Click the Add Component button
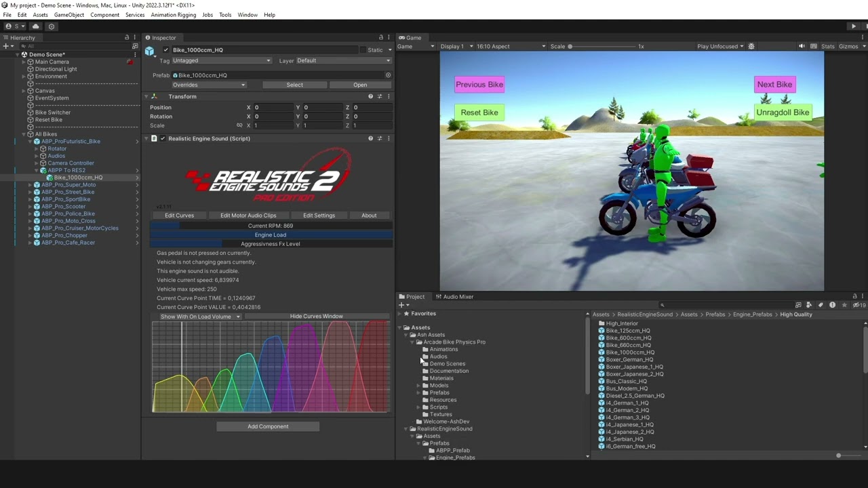Viewport: 868px width, 488px height. (x=268, y=426)
